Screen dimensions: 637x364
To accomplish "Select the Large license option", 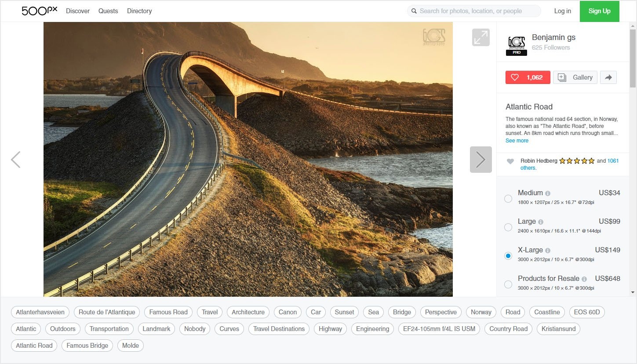I will 508,227.
